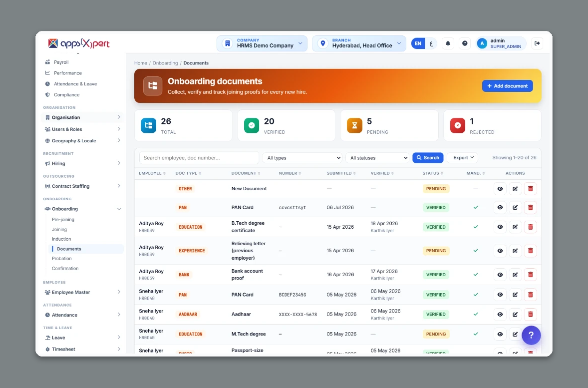Viewport: 588px width, 388px height.
Task: View Bank account proof via eye icon
Action: pyautogui.click(x=500, y=275)
